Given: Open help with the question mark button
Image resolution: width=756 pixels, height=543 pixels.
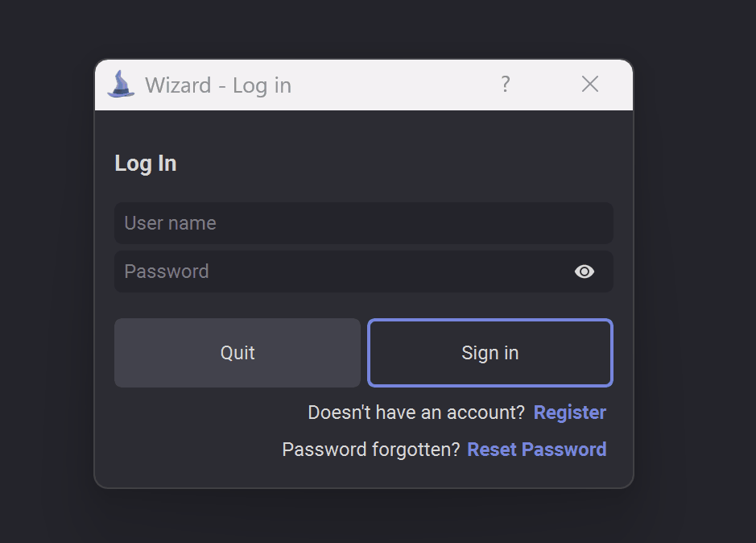Looking at the screenshot, I should click(505, 85).
